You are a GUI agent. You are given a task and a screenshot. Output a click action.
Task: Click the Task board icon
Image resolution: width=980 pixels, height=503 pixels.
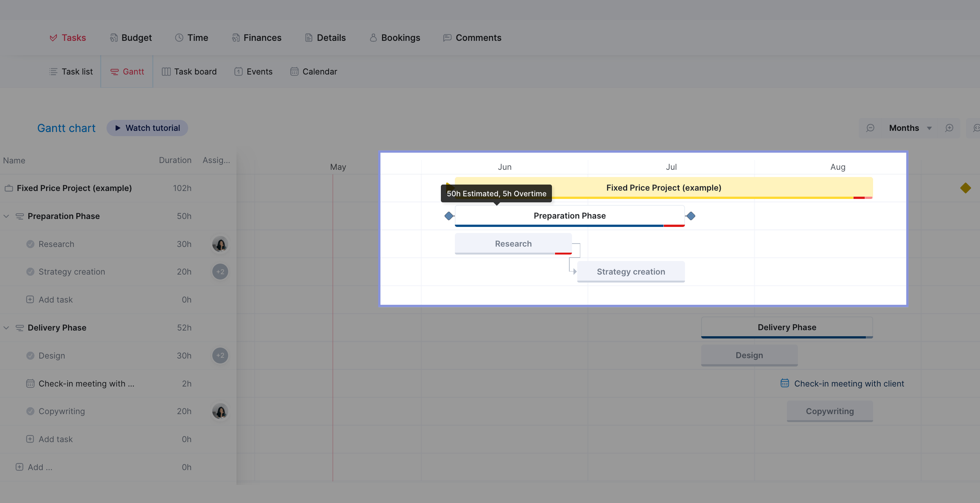[x=165, y=71]
